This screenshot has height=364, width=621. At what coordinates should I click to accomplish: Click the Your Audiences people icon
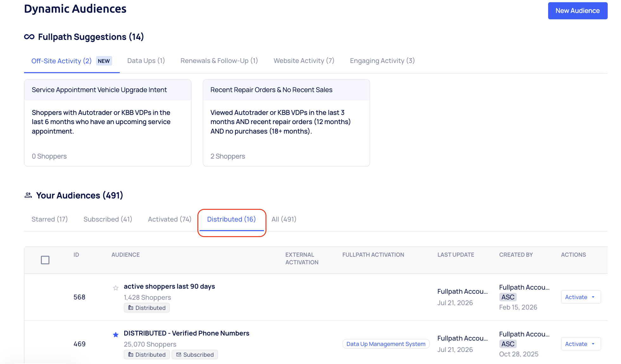(x=28, y=195)
